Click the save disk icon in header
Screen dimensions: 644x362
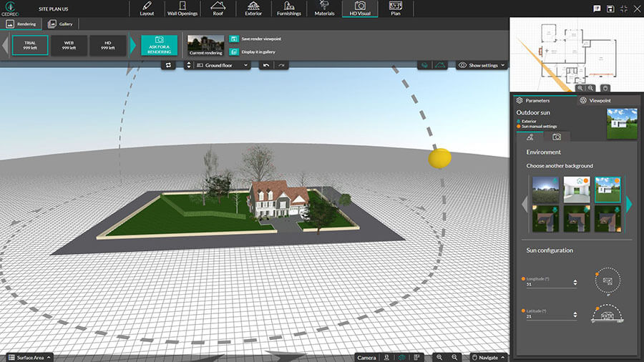(610, 9)
